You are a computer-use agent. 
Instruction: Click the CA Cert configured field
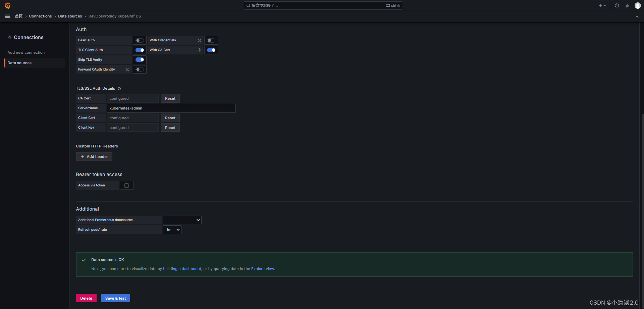tap(133, 98)
